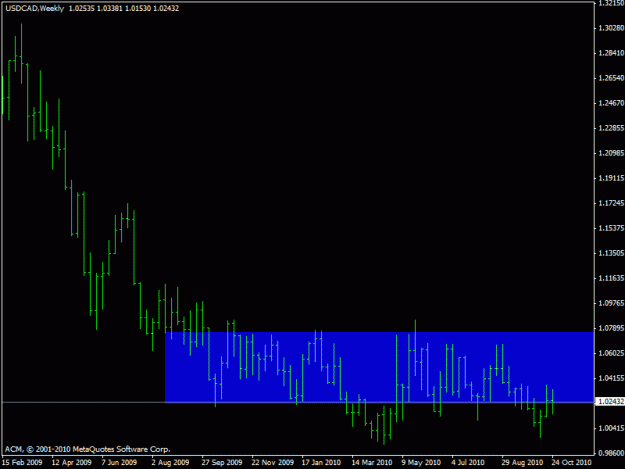The height and width of the screenshot is (469, 625).
Task: Click the 1.24670 price scale value
Action: [611, 103]
